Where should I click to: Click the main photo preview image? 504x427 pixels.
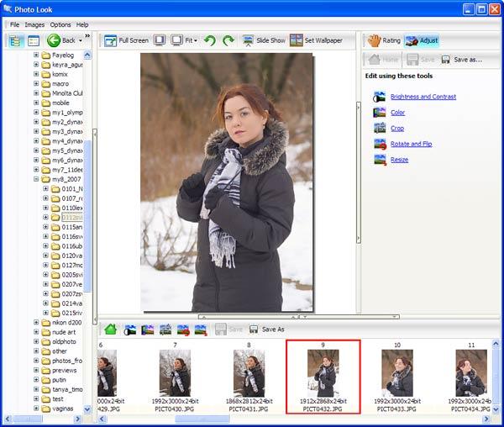tap(227, 182)
